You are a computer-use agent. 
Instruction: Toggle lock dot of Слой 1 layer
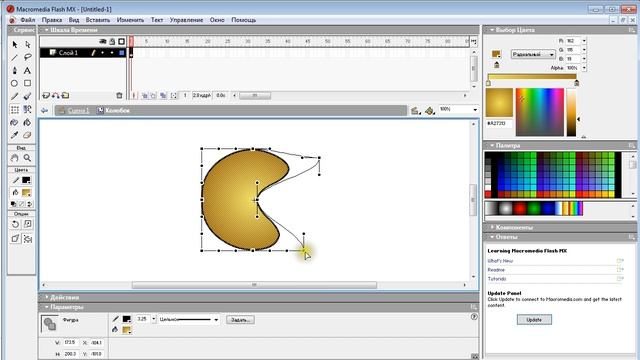112,53
